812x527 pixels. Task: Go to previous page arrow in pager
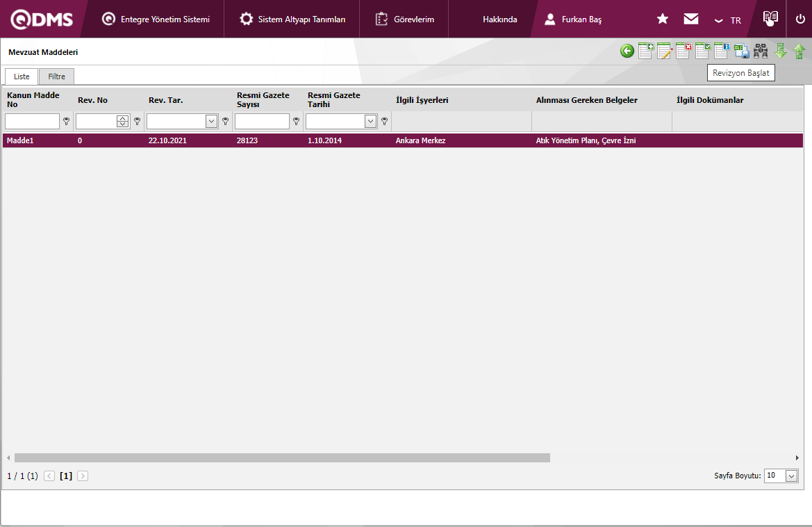pos(49,476)
